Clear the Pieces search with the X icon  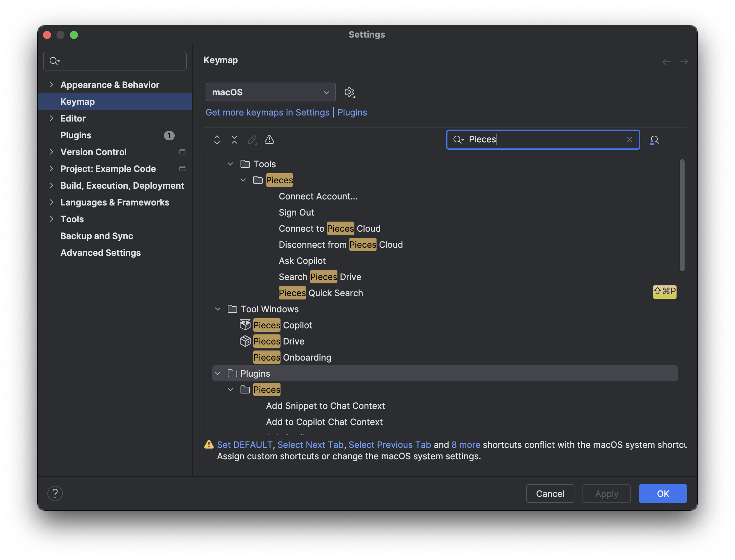[x=630, y=140]
